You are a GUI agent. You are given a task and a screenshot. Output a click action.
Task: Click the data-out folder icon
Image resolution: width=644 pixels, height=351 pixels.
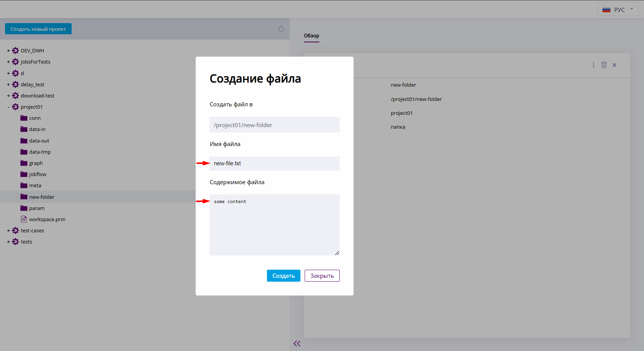[x=24, y=141]
